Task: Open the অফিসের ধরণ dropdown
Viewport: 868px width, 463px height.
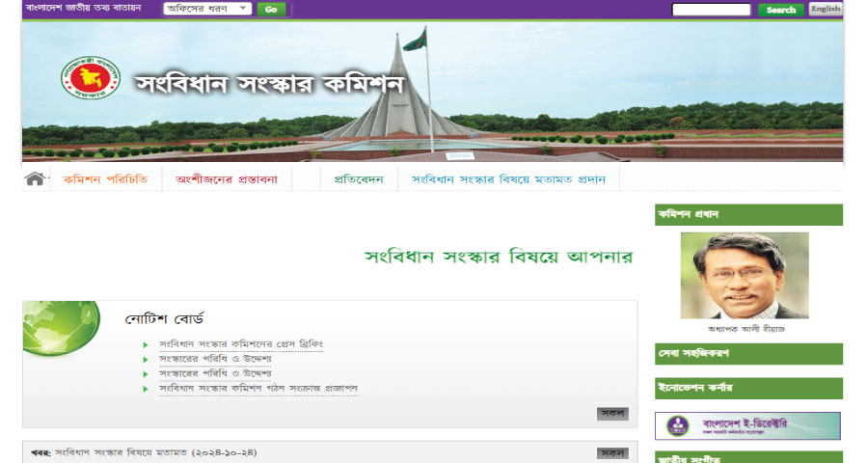Action: point(207,9)
